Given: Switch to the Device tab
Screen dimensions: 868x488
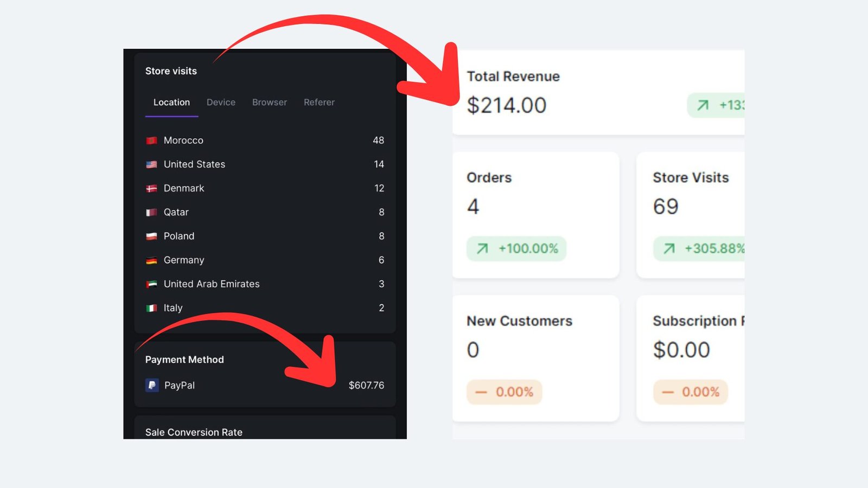Looking at the screenshot, I should pyautogui.click(x=221, y=102).
